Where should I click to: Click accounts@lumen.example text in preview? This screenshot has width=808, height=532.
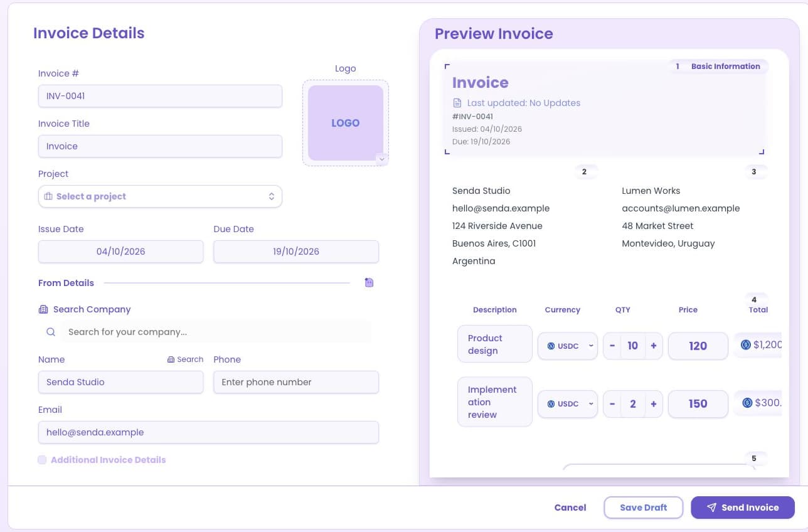tap(681, 208)
